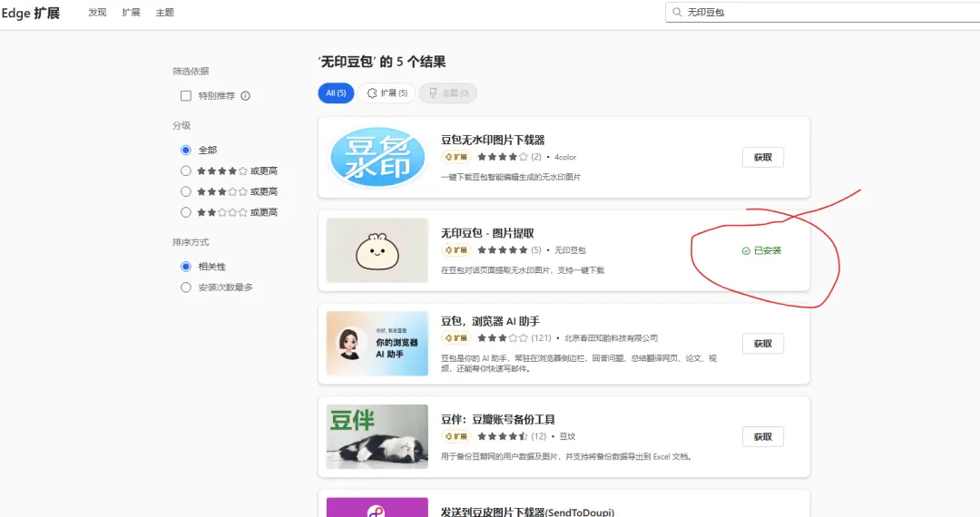Image resolution: width=980 pixels, height=517 pixels.
Task: Open the 发现 menu item
Action: 97,13
